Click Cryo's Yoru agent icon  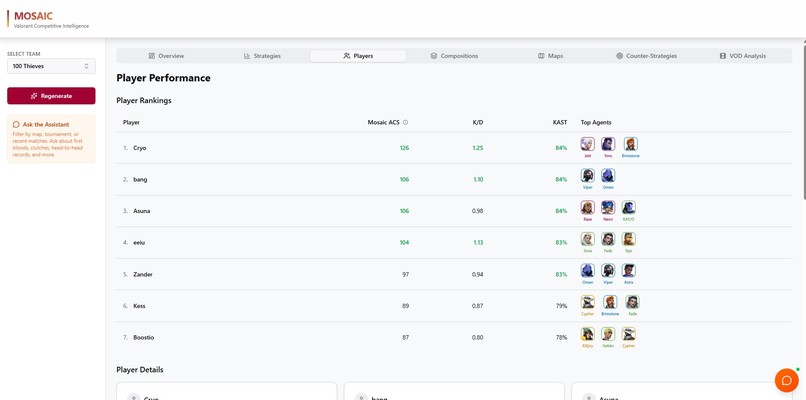click(x=608, y=144)
